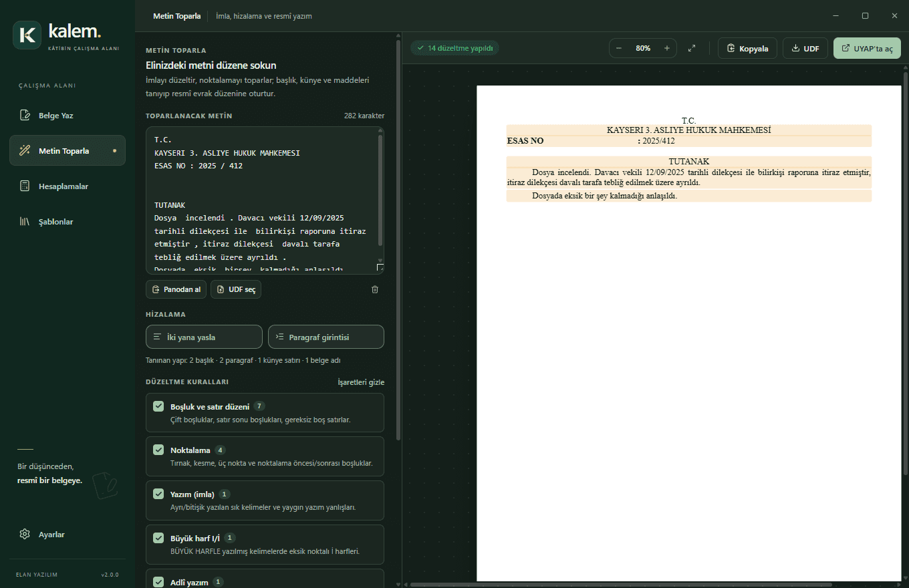Click the Panodan al clipboard icon

click(156, 289)
